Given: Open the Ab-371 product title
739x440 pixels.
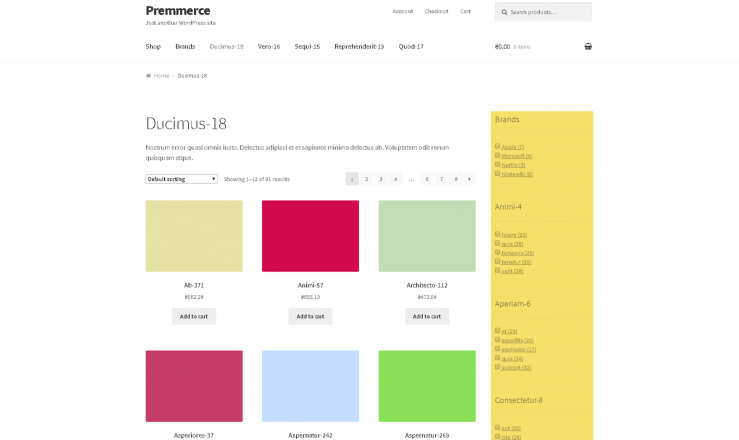Looking at the screenshot, I should pyautogui.click(x=194, y=285).
